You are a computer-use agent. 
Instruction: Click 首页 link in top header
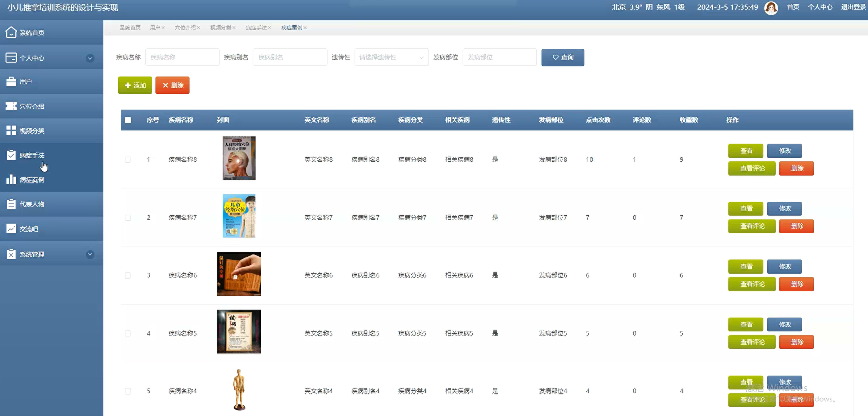pos(793,7)
